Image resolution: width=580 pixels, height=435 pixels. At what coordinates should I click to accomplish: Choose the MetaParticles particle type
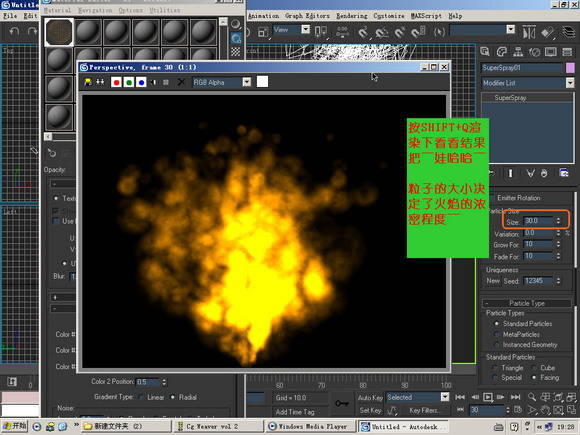[497, 334]
